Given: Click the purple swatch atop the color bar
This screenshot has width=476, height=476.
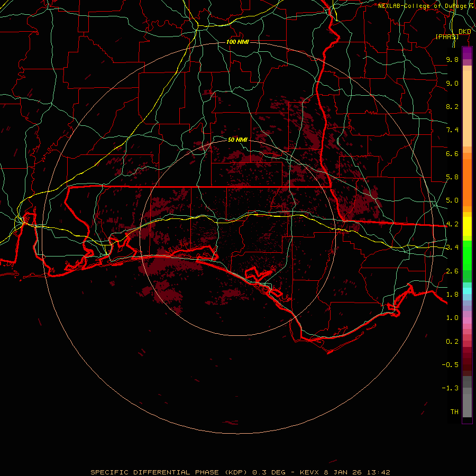Looking at the screenshot, I should coord(467,53).
